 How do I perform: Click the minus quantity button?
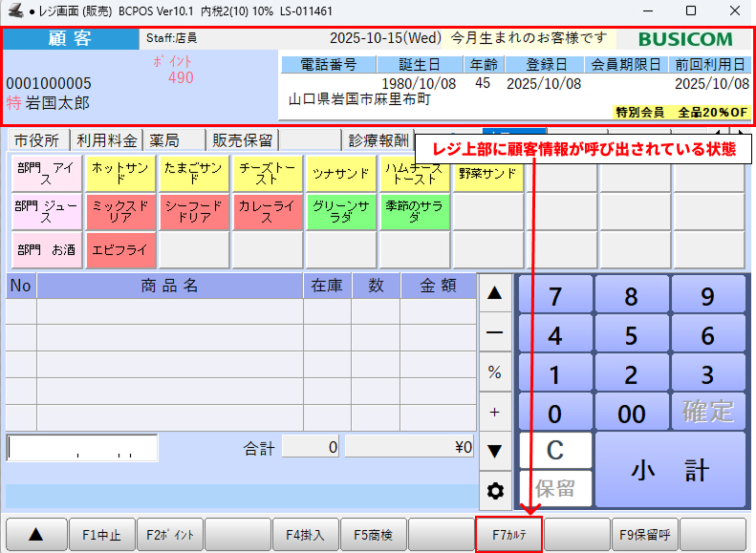coord(495,332)
